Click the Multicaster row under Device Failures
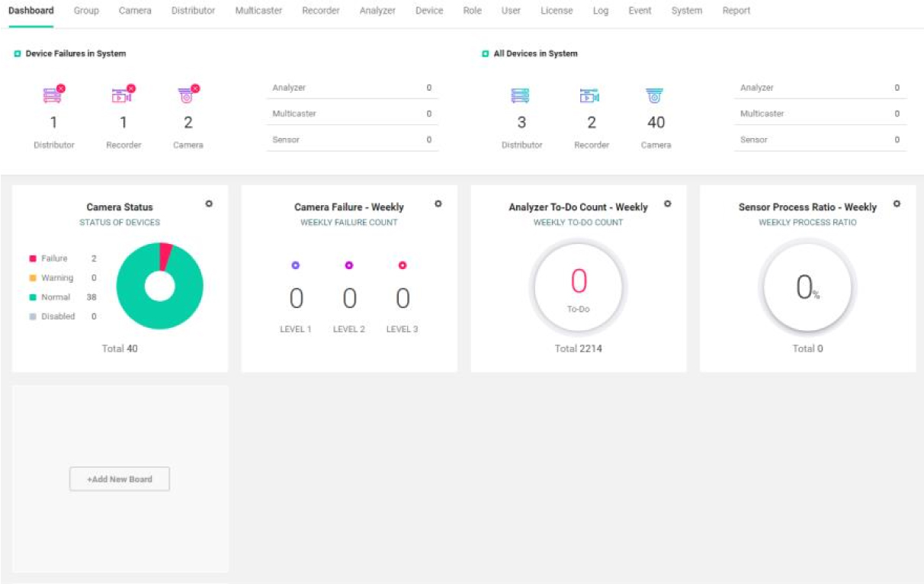The image size is (924, 584). 352,114
